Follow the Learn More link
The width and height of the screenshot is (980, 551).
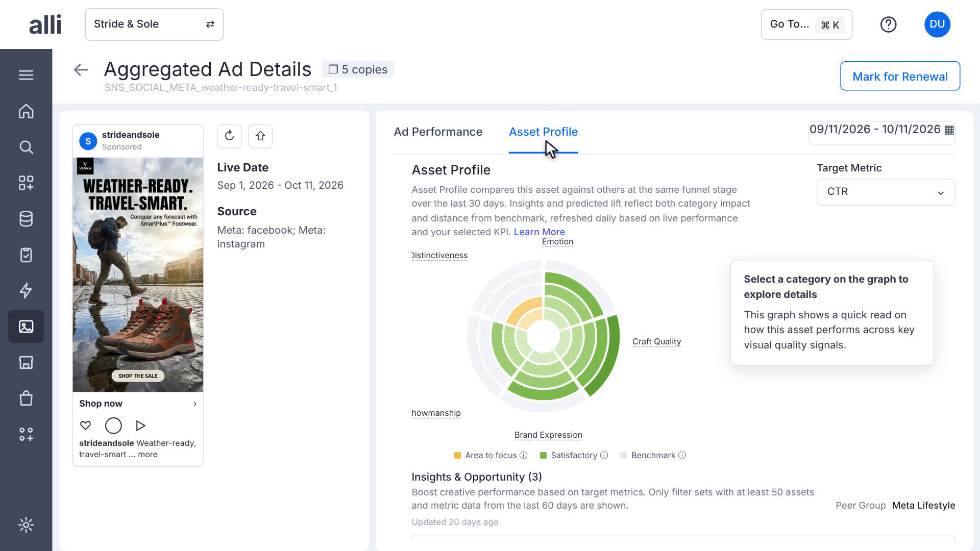(539, 232)
